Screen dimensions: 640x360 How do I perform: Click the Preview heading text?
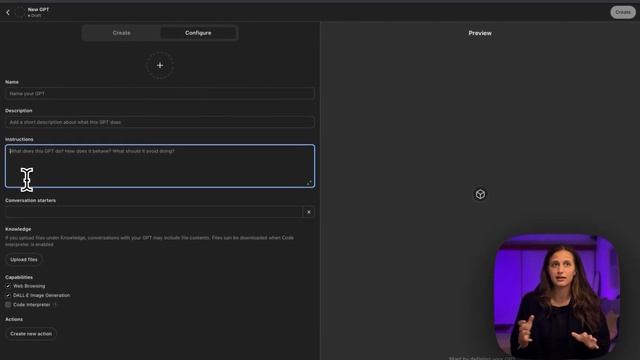[x=480, y=33]
